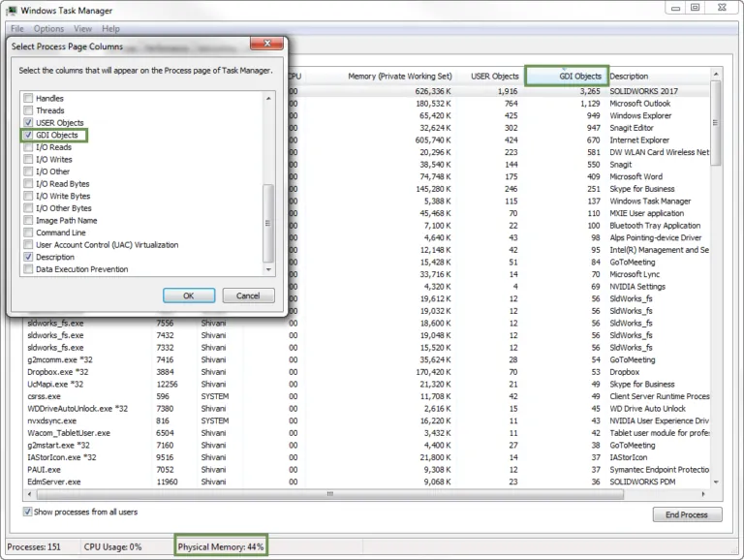Image resolution: width=744 pixels, height=560 pixels.
Task: Click process list vertical scroll-up arrow
Action: 716,75
